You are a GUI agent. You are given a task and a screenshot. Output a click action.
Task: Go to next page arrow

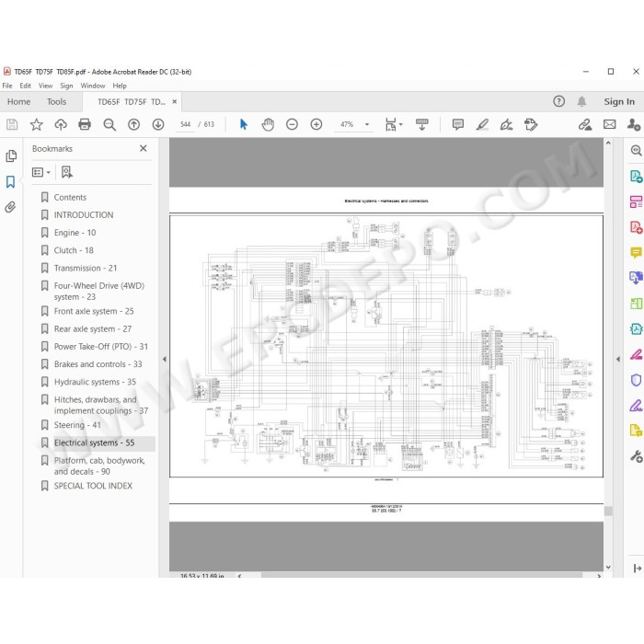click(158, 124)
